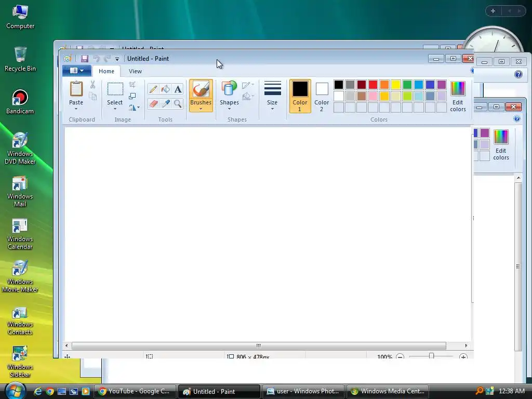Click the Cut scissors icon

point(92,85)
